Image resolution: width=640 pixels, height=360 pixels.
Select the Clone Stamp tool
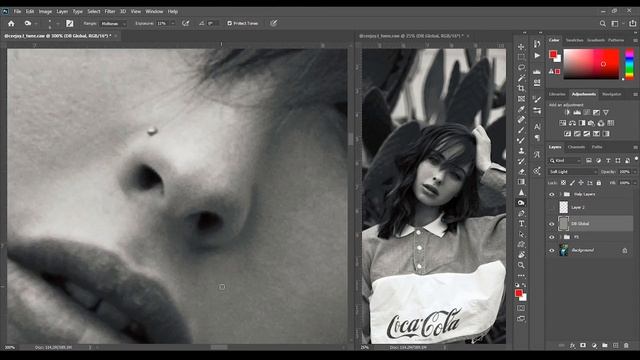click(x=521, y=151)
